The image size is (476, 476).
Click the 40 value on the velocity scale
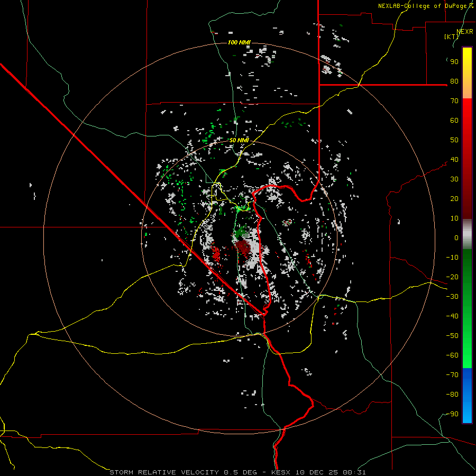[454, 160]
